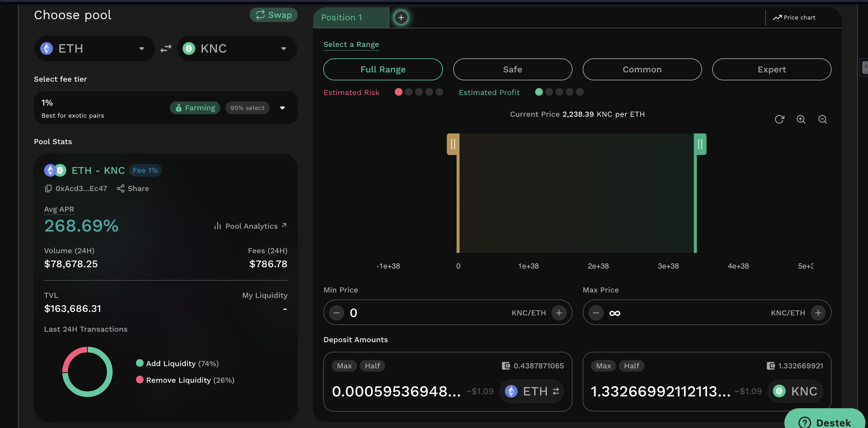Click the Swap button
Viewport: 868px width, 428px height.
[273, 15]
